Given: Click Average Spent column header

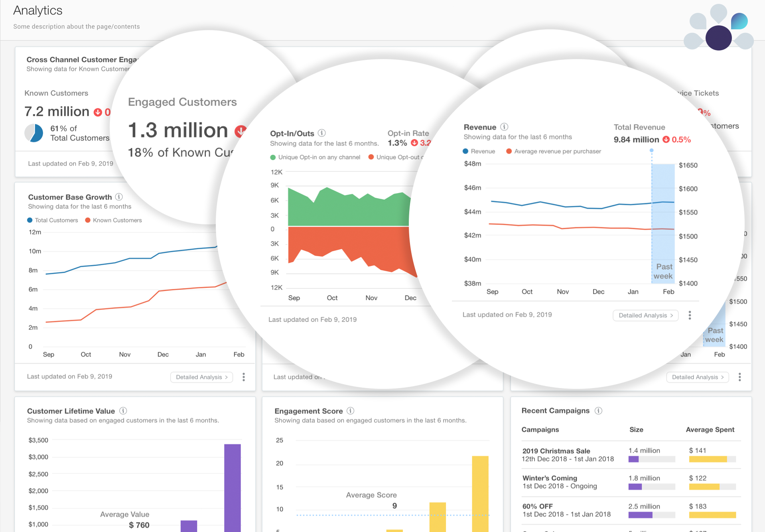Looking at the screenshot, I should (710, 430).
